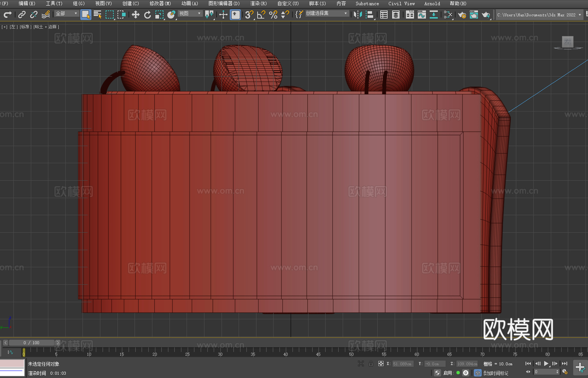
Task: Open the 工具(T) menu
Action: [54, 3]
